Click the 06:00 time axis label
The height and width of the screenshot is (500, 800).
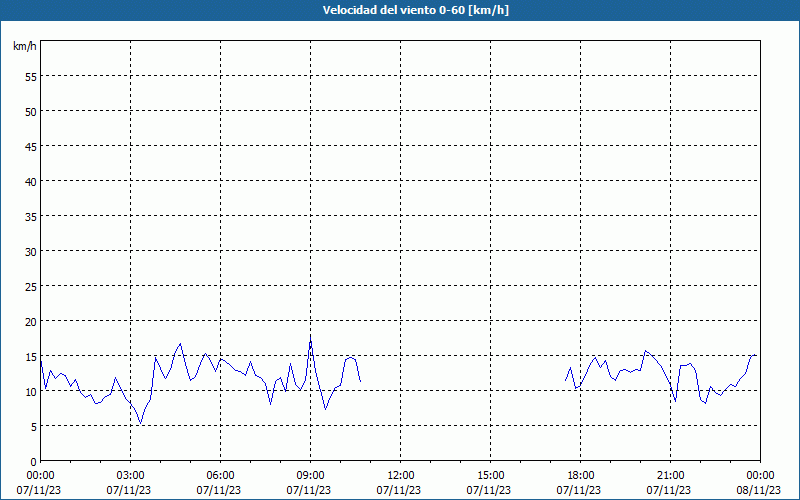pos(220,476)
